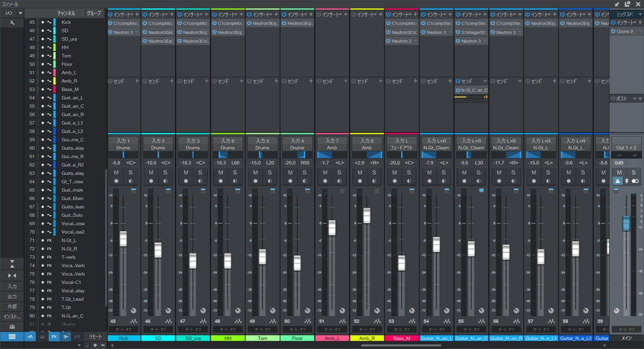Mute the Amb_L channel
This screenshot has height=349, width=644.
coord(325,173)
